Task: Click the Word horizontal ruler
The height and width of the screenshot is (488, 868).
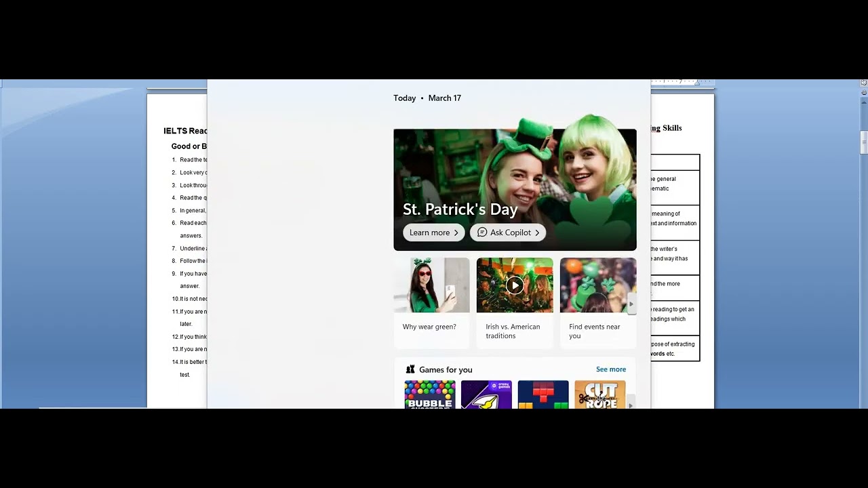Action: tap(682, 82)
